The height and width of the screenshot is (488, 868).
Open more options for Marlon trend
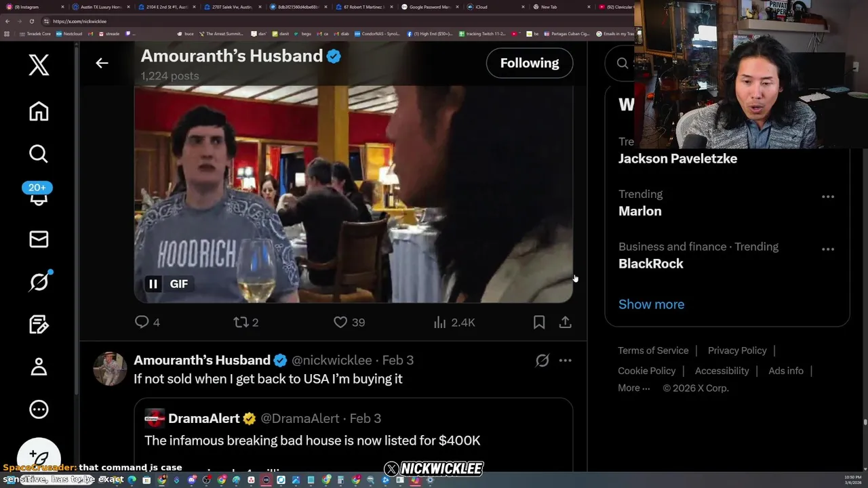[828, 197]
